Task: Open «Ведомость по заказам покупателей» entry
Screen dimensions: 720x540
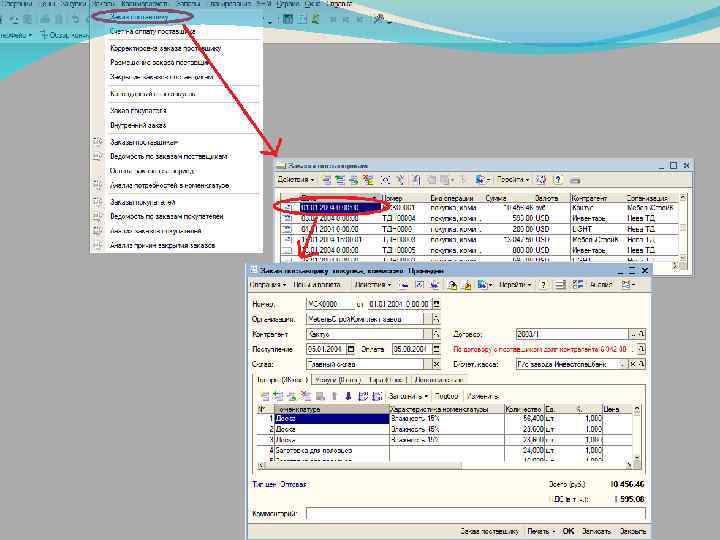Action: (167, 216)
